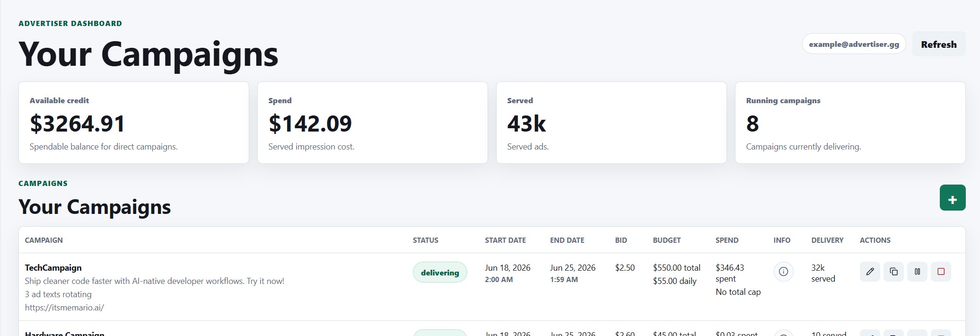Click TechCampaign start date Jun 18, 2026
Screen dimensions: 980x336
click(x=507, y=268)
